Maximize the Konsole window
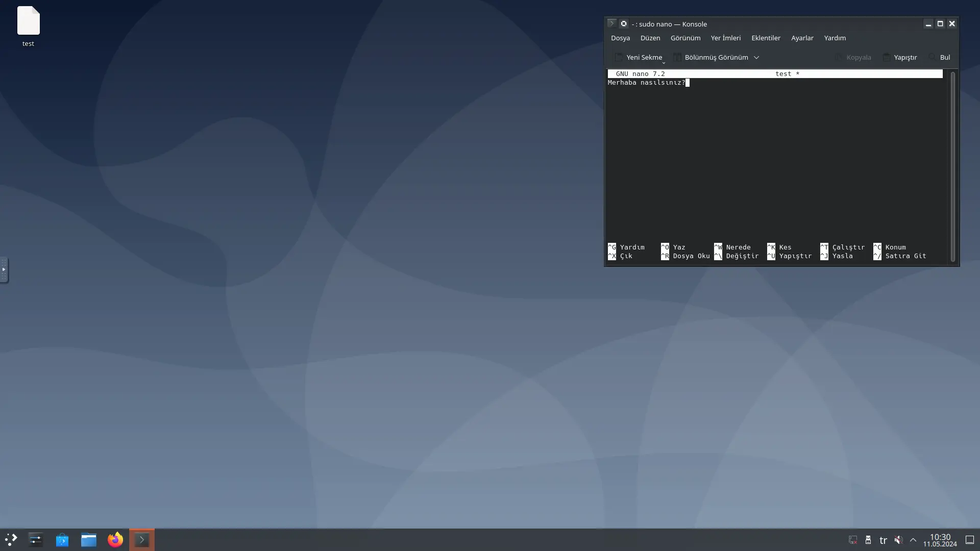980x551 pixels. pyautogui.click(x=940, y=24)
